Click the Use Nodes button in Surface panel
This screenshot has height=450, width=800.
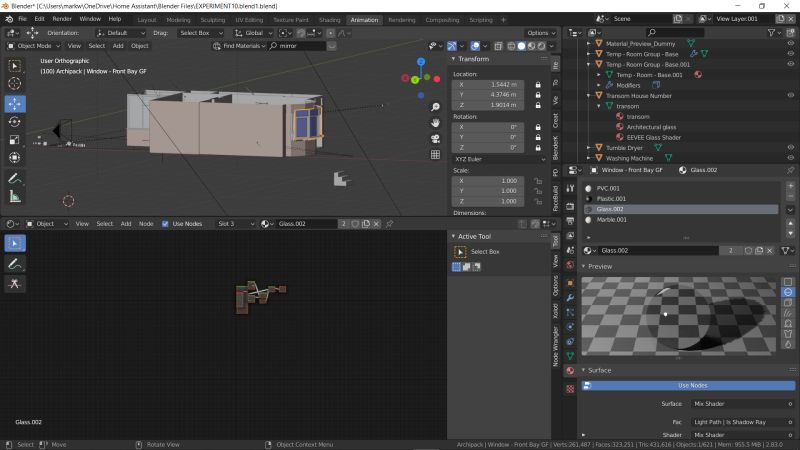[689, 386]
